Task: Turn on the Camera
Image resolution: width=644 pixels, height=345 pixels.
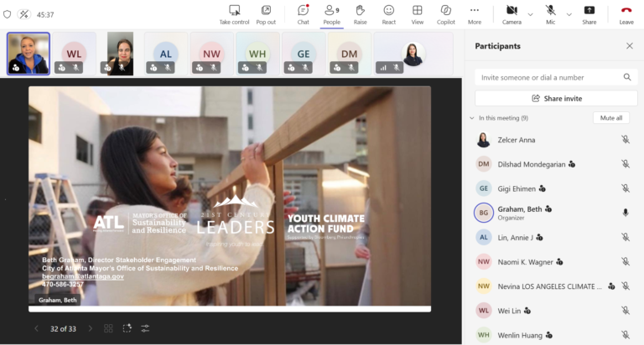Action: pyautogui.click(x=512, y=15)
